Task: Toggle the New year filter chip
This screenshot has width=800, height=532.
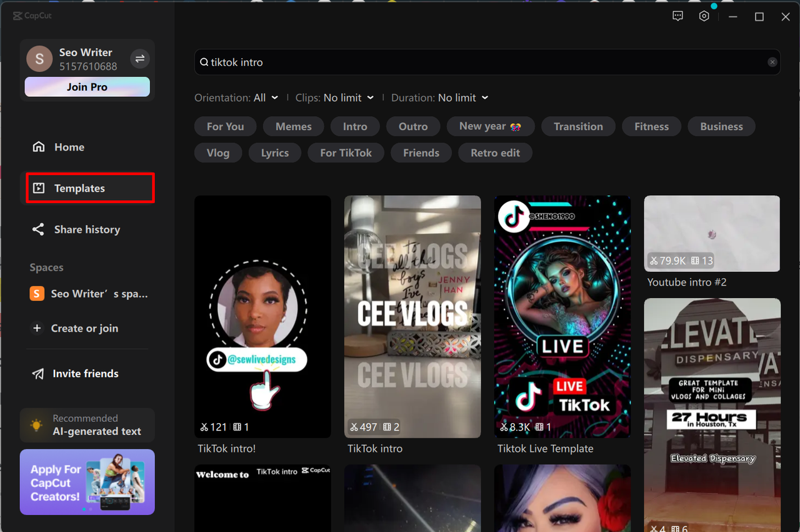Action: point(490,126)
